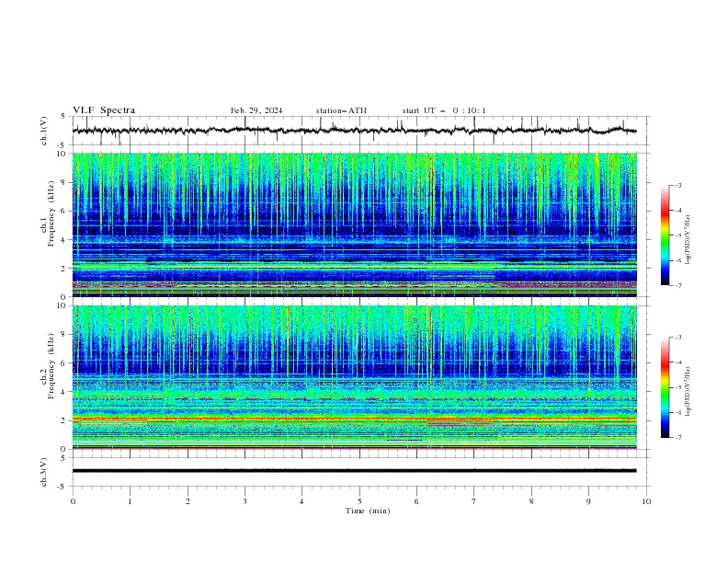
Task: Click the "ch.1(V)" waveform axis label
Action: [x=44, y=131]
